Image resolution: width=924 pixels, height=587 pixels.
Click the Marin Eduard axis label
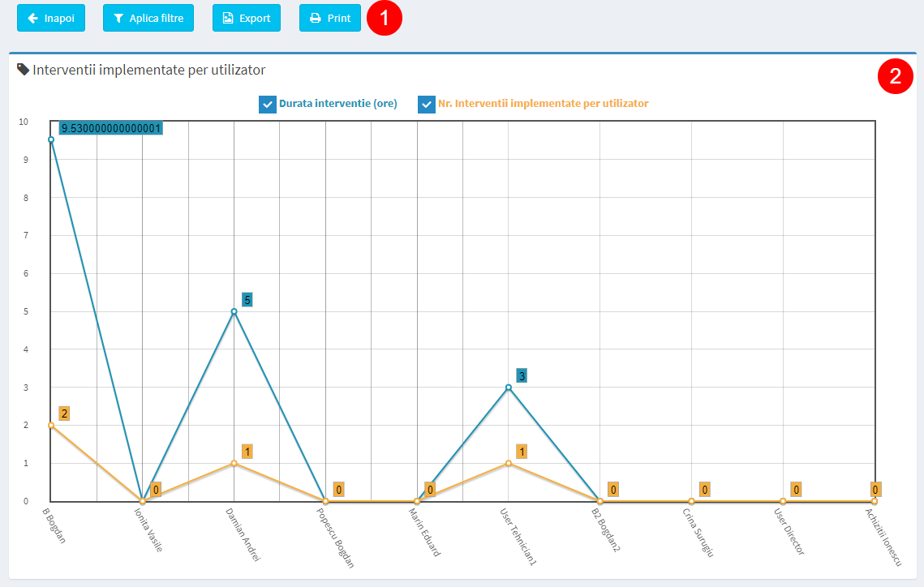pos(425,532)
